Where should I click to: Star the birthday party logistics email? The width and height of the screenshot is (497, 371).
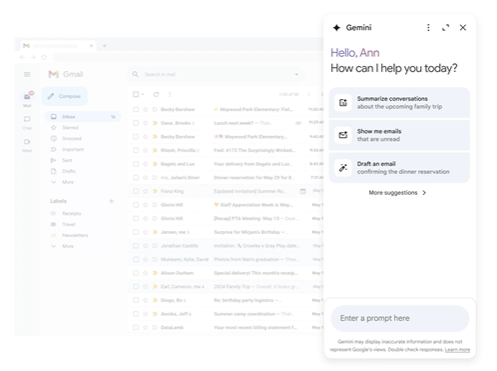pyautogui.click(x=145, y=300)
